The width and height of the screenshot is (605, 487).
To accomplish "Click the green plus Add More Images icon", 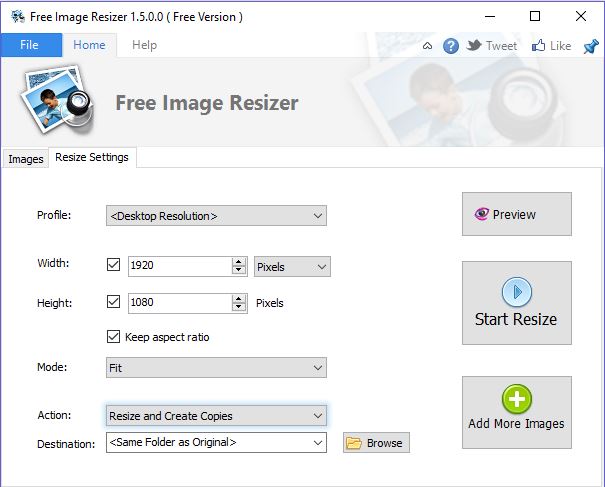I will click(x=516, y=399).
